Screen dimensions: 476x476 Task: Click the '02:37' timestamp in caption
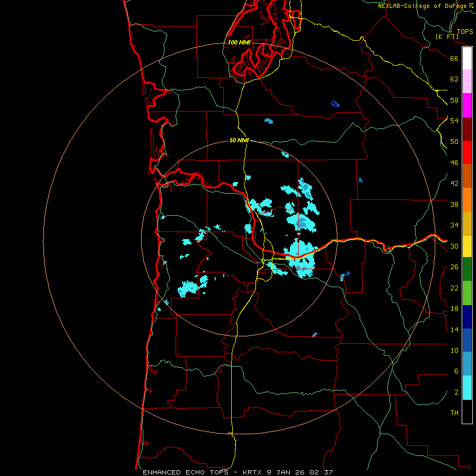tap(321, 472)
